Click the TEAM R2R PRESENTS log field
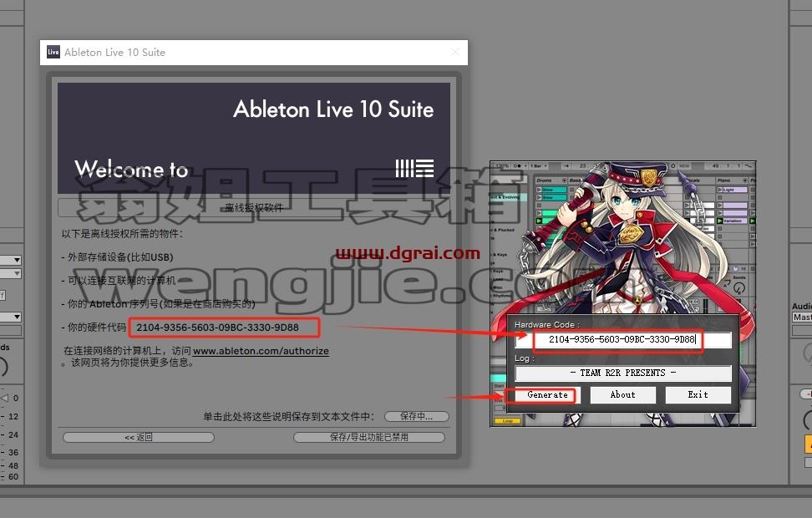The width and height of the screenshot is (812, 518). coord(623,373)
